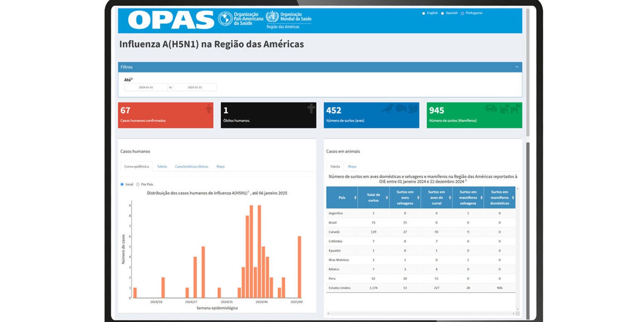644x322 pixels.
Task: Switch language to Portuguese
Action: tap(462, 13)
